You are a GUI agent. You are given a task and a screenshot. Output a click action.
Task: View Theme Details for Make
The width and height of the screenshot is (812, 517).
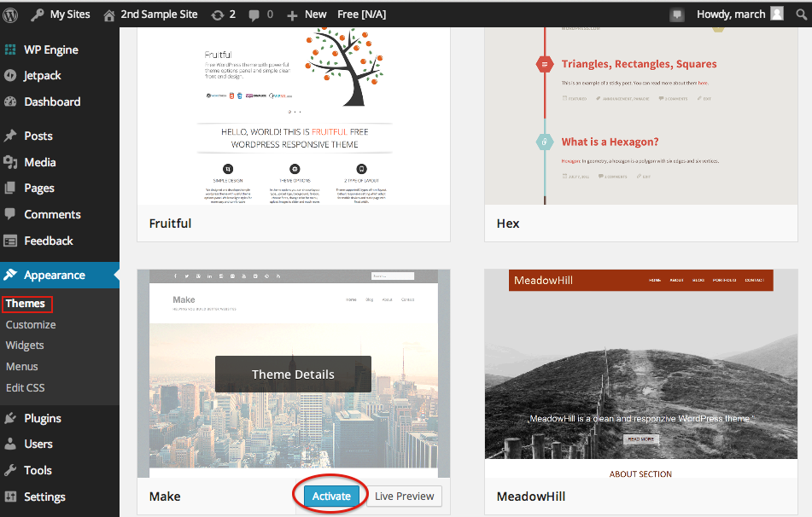click(x=293, y=374)
